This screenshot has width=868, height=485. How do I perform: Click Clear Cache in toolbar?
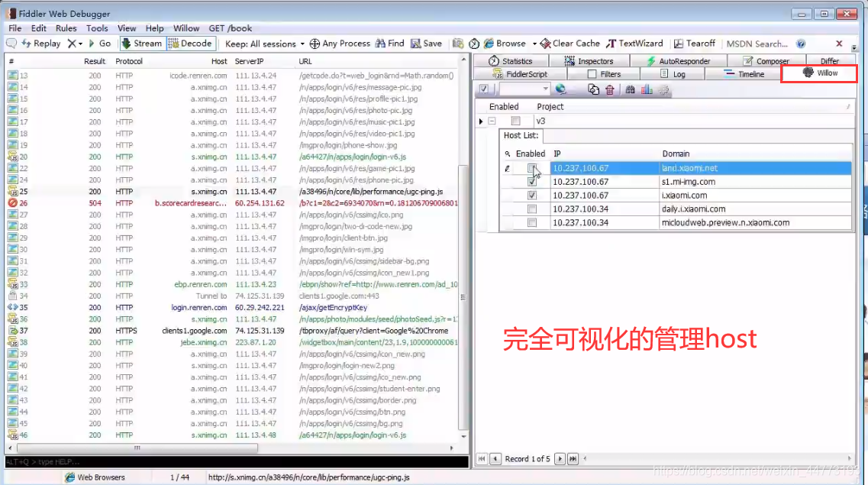pos(570,44)
